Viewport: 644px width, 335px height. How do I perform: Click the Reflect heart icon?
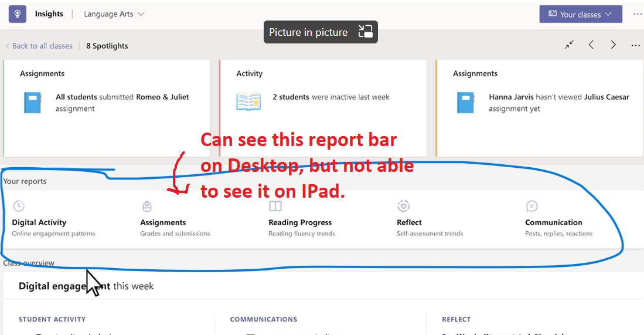(x=403, y=206)
